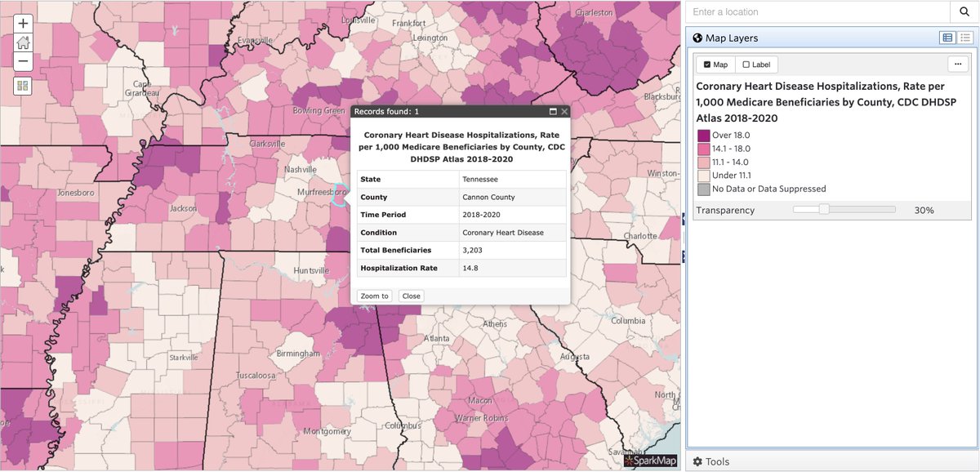Open the basemap gallery grid icon
The image size is (980, 472).
coord(23,86)
